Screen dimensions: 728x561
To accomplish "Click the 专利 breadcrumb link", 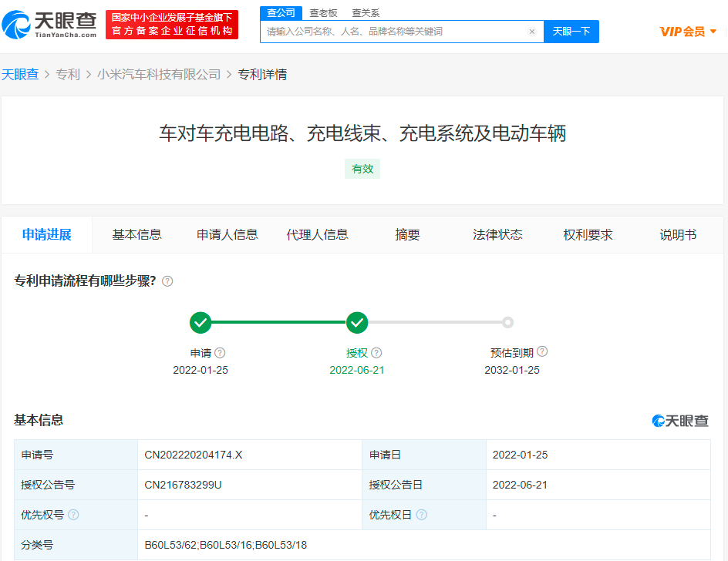I will pos(68,75).
